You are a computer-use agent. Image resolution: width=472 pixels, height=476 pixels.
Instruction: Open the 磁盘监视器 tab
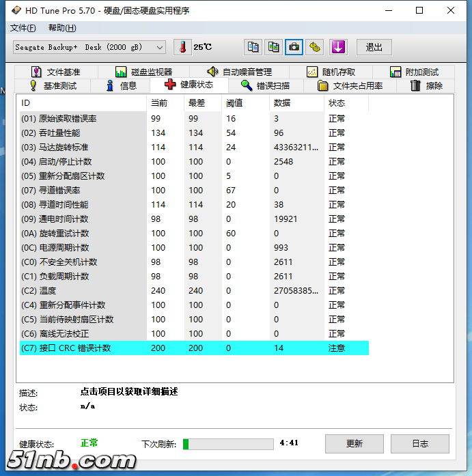143,72
